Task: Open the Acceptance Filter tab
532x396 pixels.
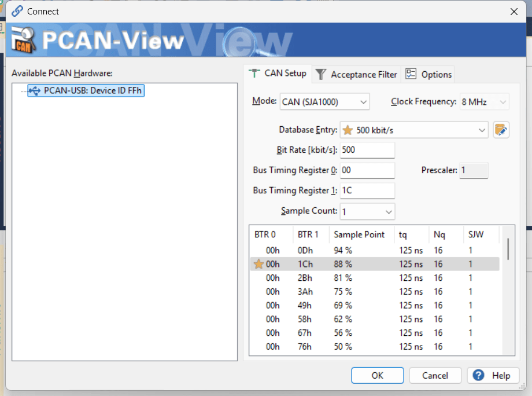Action: [356, 74]
